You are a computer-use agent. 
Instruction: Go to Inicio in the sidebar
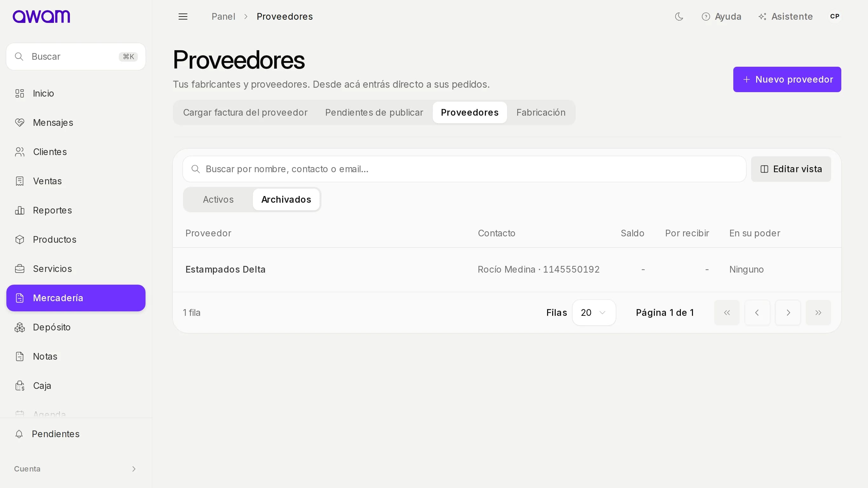[x=76, y=93]
